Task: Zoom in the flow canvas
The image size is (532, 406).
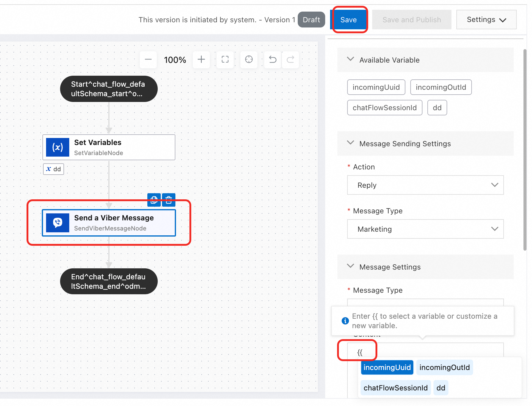Action: (x=201, y=60)
